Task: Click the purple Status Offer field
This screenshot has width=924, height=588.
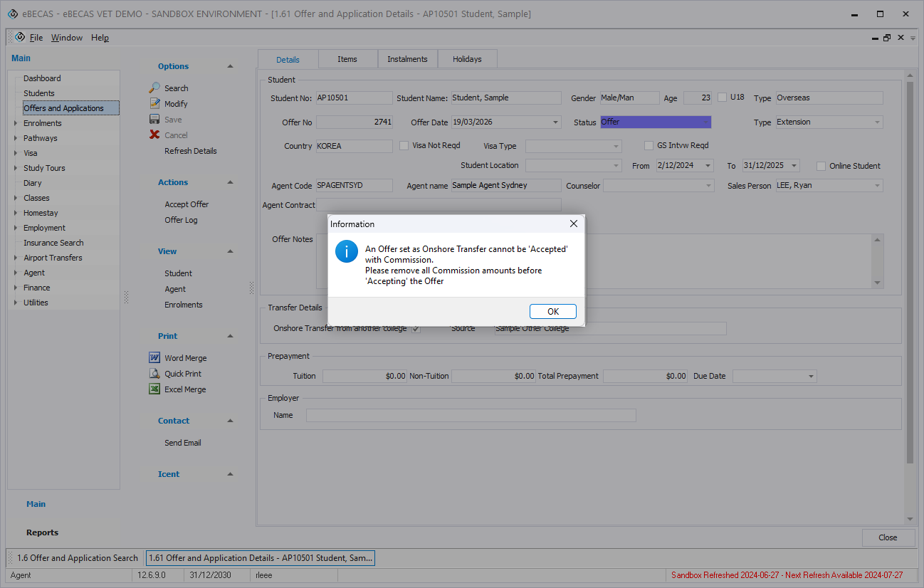Action: tap(655, 122)
